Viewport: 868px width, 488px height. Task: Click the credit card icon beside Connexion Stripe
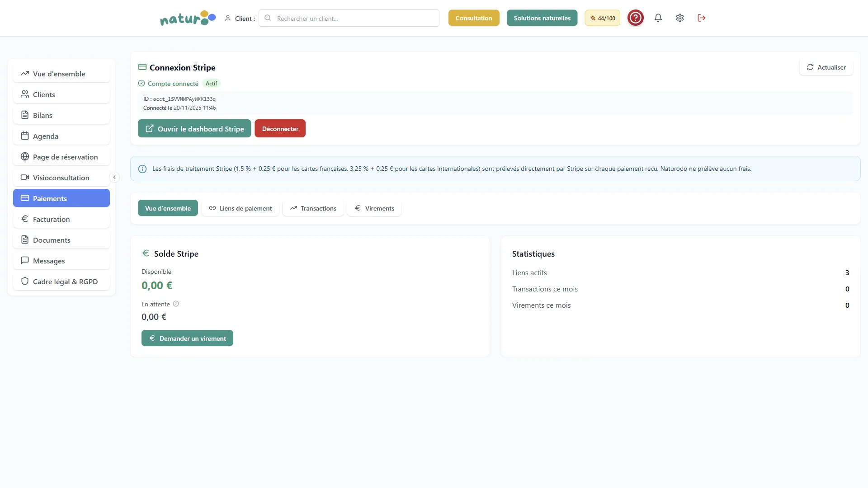[142, 67]
